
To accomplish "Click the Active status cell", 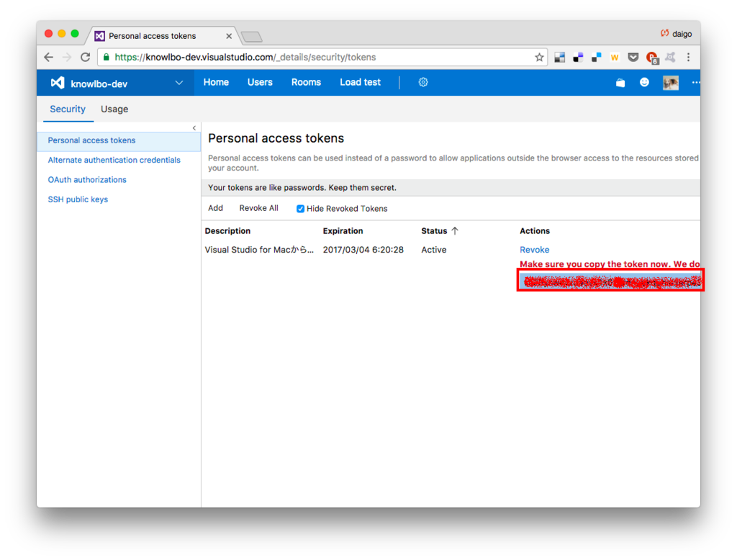I will click(x=434, y=250).
